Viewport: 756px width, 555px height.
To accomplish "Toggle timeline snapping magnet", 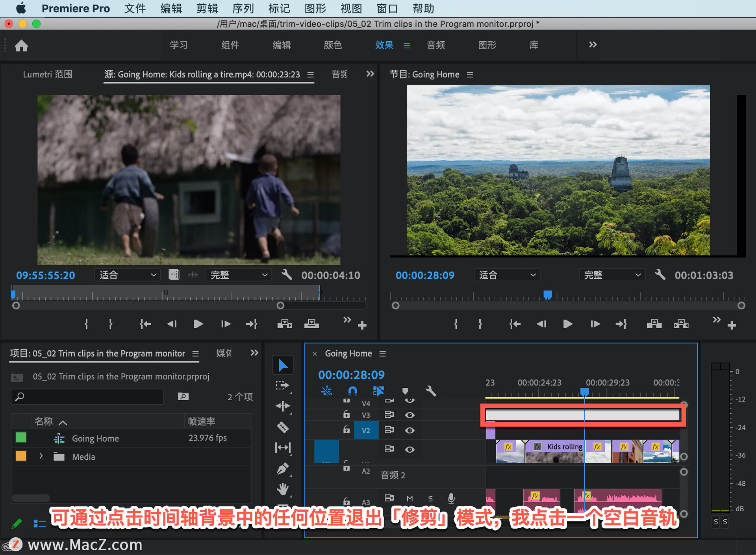I will (352, 391).
